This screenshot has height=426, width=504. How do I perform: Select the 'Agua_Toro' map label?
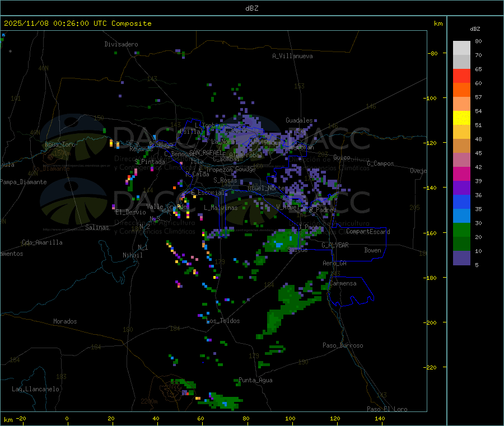coord(60,144)
